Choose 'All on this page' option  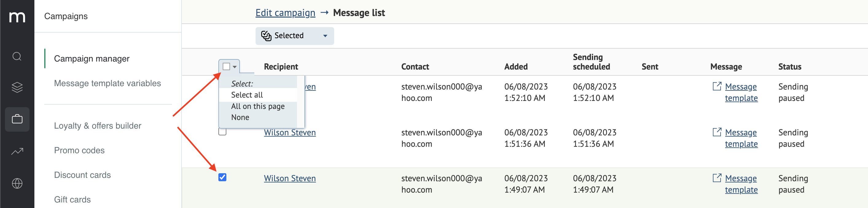point(258,106)
